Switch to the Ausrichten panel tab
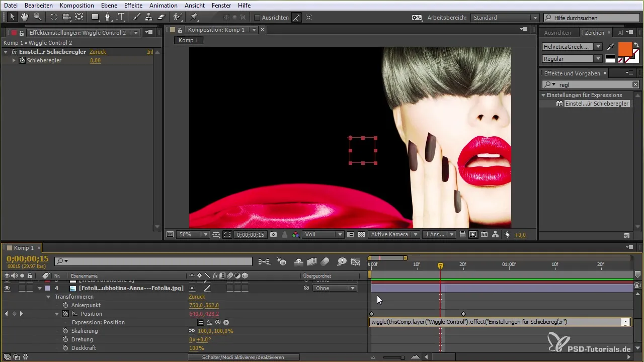Screen dimensions: 644x362 (557, 32)
